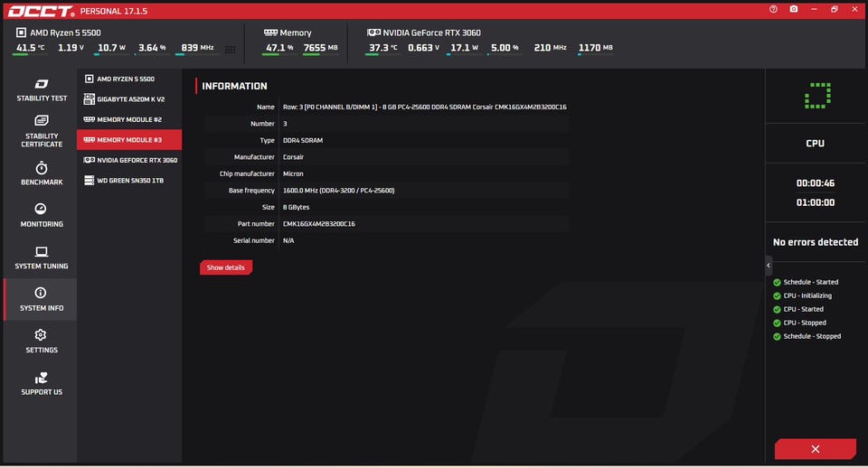
Task: Click the Name row value text
Action: tap(425, 107)
